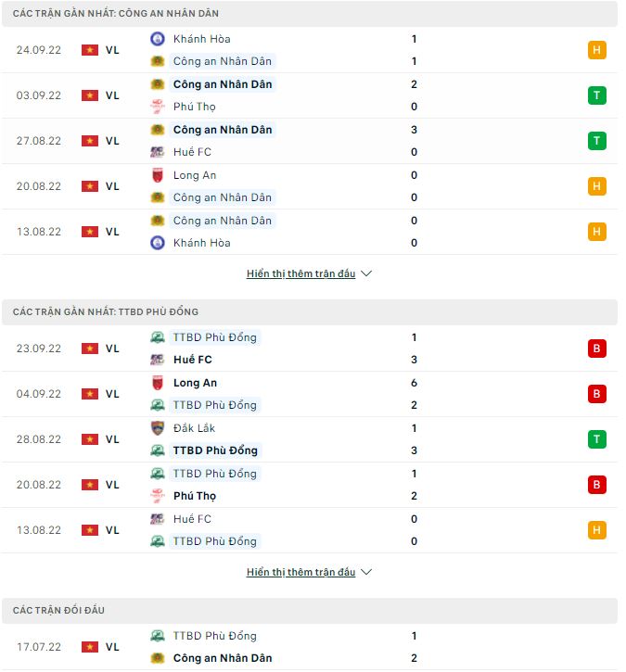
Task: Click the green T result badge for 03.09.22
Action: [597, 95]
